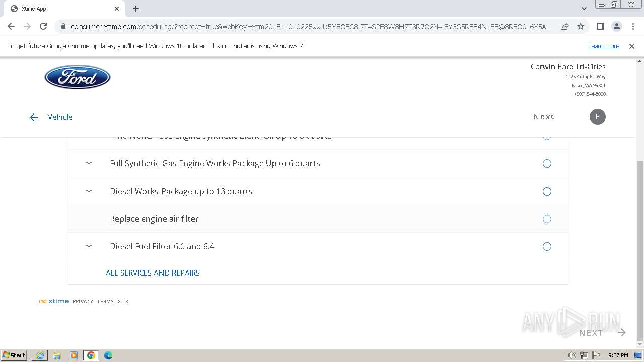
Task: Select Full Synthetic Gas Engine Works Package
Action: [547, 164]
